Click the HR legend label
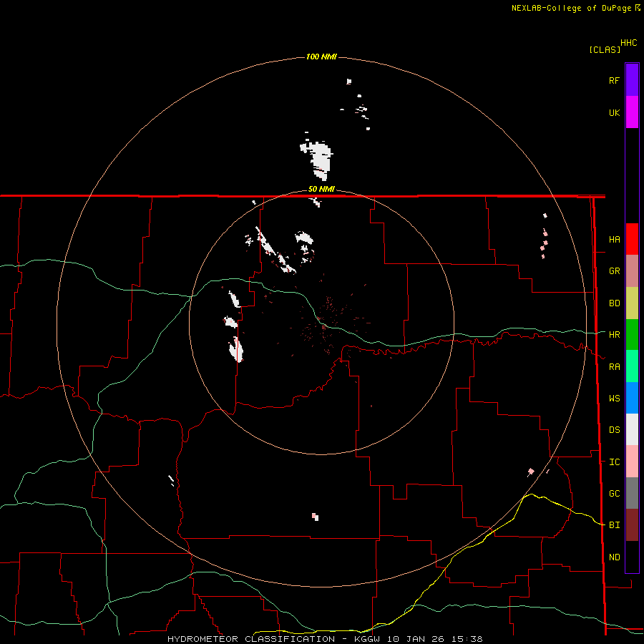Screen dimensions: 644x644 (614, 335)
